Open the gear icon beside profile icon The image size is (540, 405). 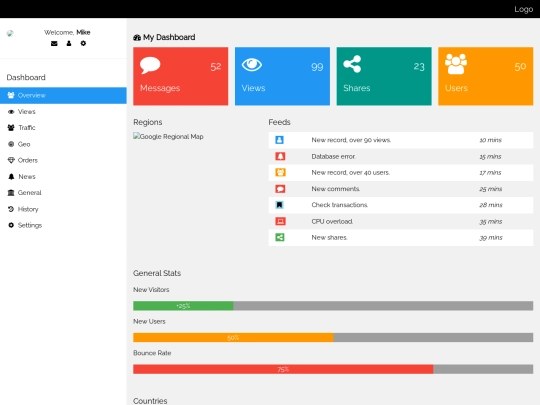(83, 43)
